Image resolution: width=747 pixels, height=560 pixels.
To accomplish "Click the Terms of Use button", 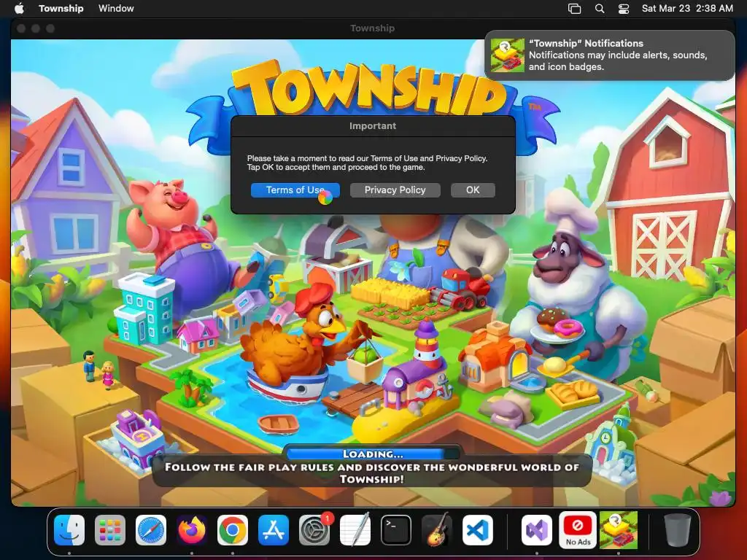I will tap(295, 190).
